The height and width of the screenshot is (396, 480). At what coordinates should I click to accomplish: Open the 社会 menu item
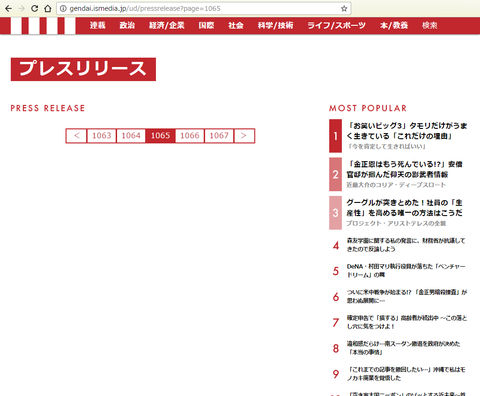pyautogui.click(x=236, y=25)
